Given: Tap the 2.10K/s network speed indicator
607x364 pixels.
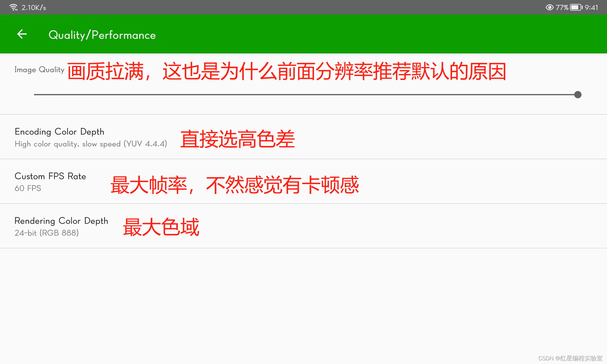Looking at the screenshot, I should click(x=34, y=8).
